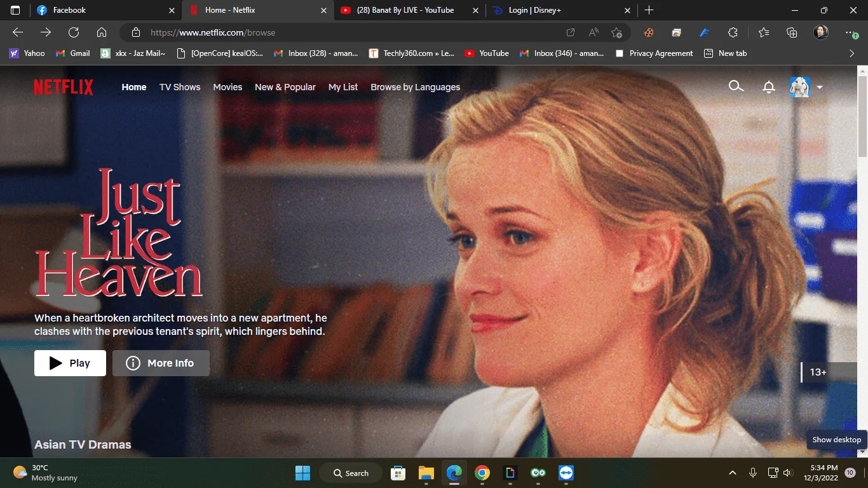
Task: Click the Asian TV Dramas row title
Action: tap(83, 445)
